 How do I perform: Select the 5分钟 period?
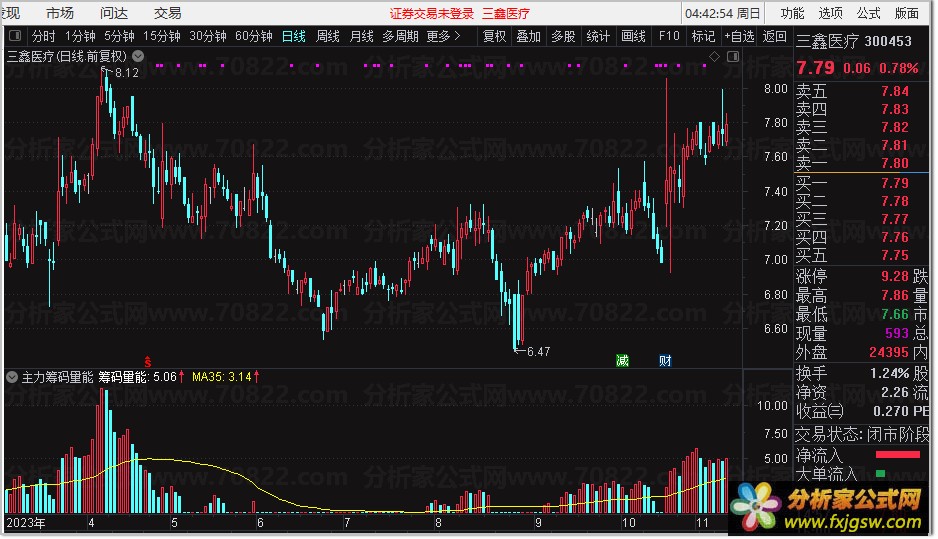tap(119, 36)
